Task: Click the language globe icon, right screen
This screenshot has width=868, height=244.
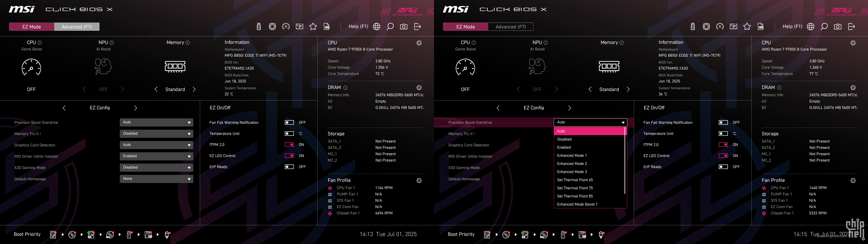Action: [811, 27]
